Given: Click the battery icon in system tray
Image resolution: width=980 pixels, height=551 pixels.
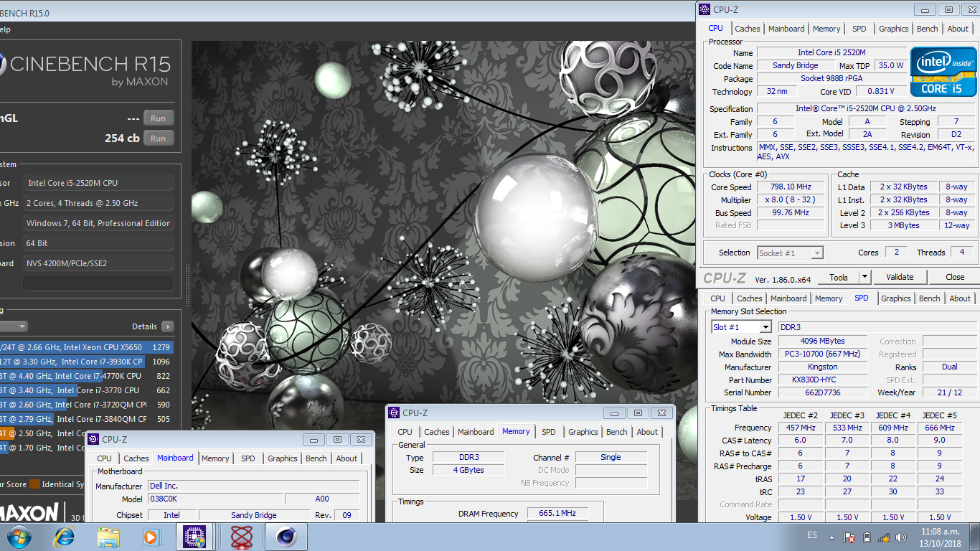Looking at the screenshot, I should [866, 537].
